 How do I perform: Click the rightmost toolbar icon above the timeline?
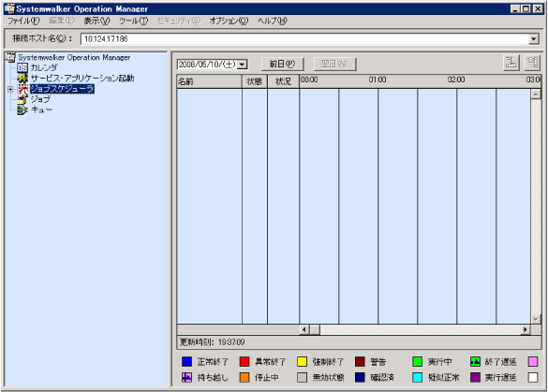pyautogui.click(x=533, y=64)
